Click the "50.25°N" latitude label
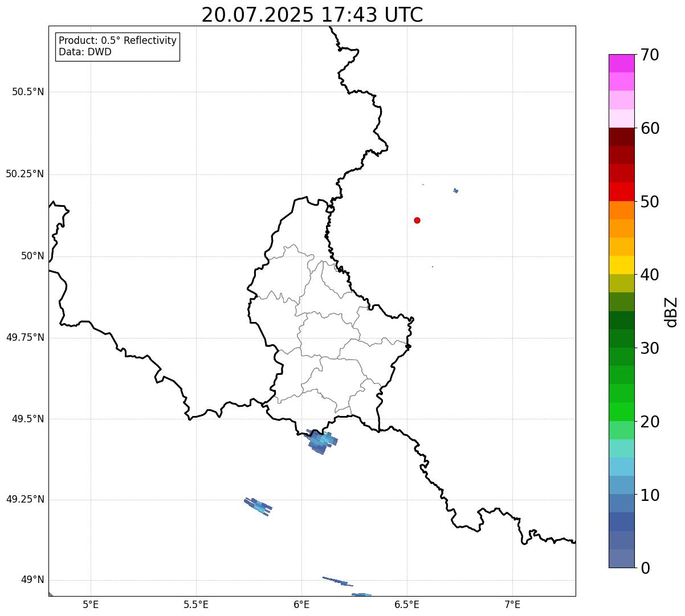The image size is (685, 616). pos(25,174)
